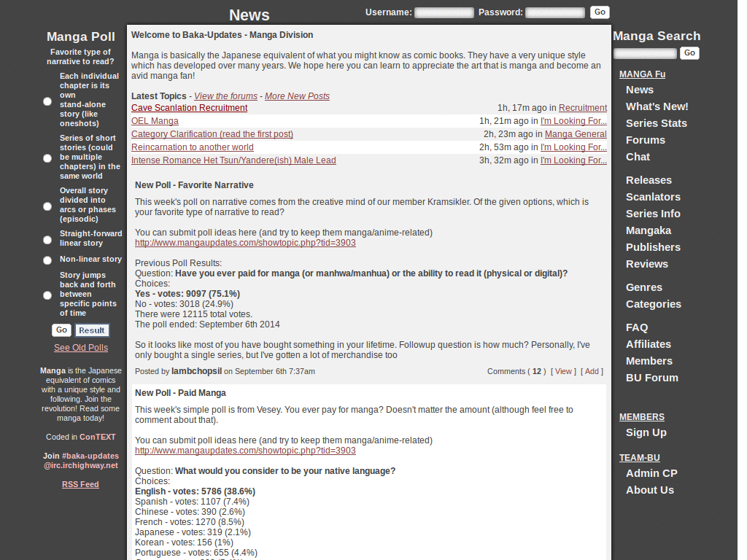The image size is (747, 560).
Task: Open Categories menu item
Action: tap(653, 304)
